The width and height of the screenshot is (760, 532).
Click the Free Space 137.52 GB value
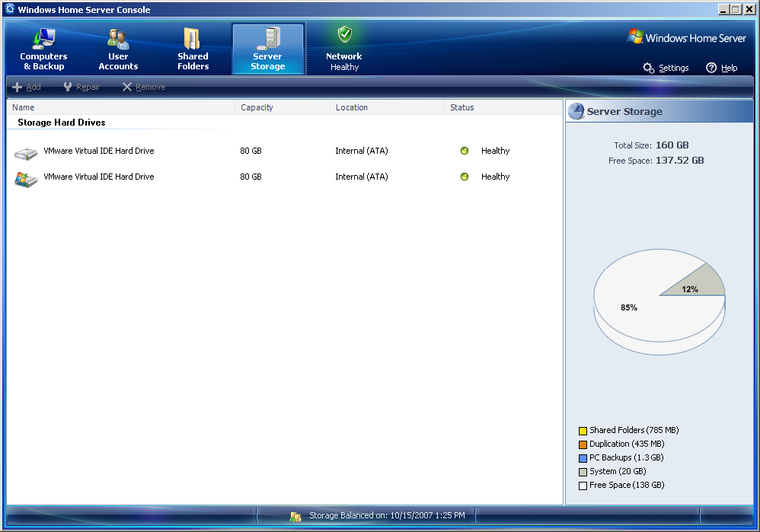pos(679,161)
